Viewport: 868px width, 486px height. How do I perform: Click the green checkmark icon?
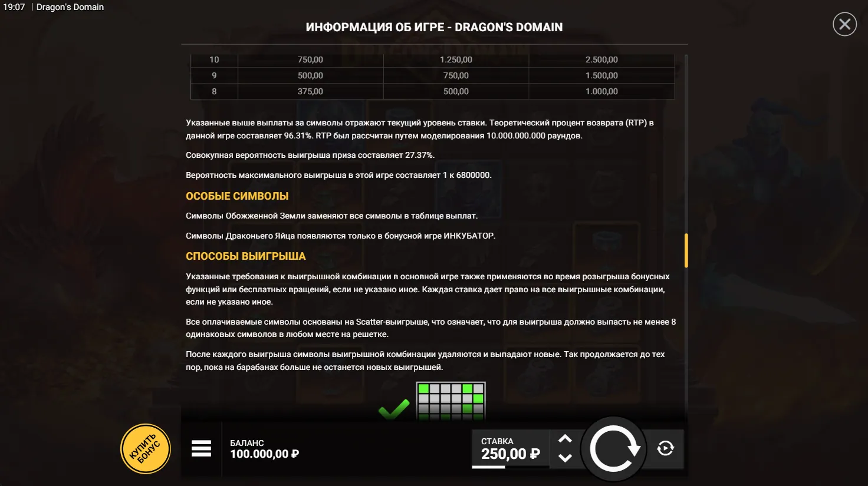[394, 408]
